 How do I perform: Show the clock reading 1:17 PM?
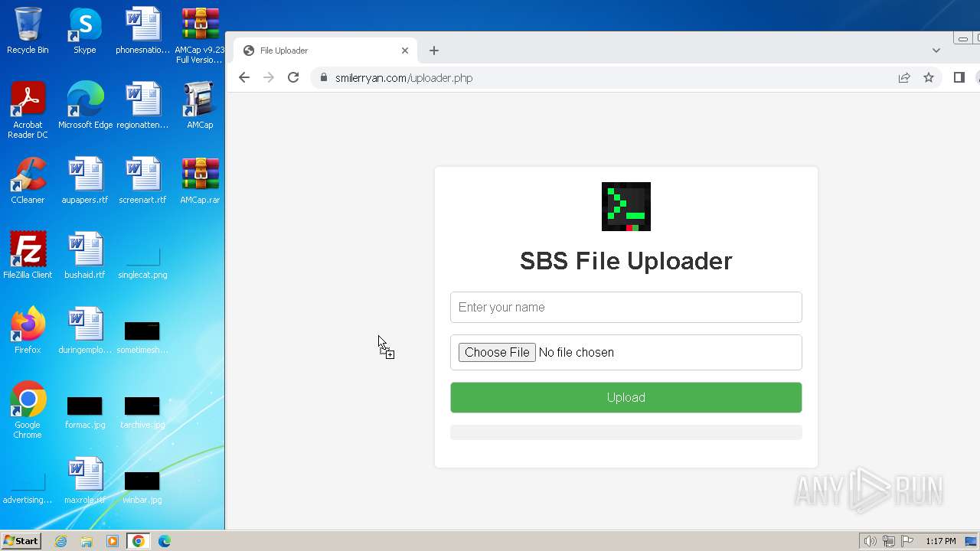[941, 541]
